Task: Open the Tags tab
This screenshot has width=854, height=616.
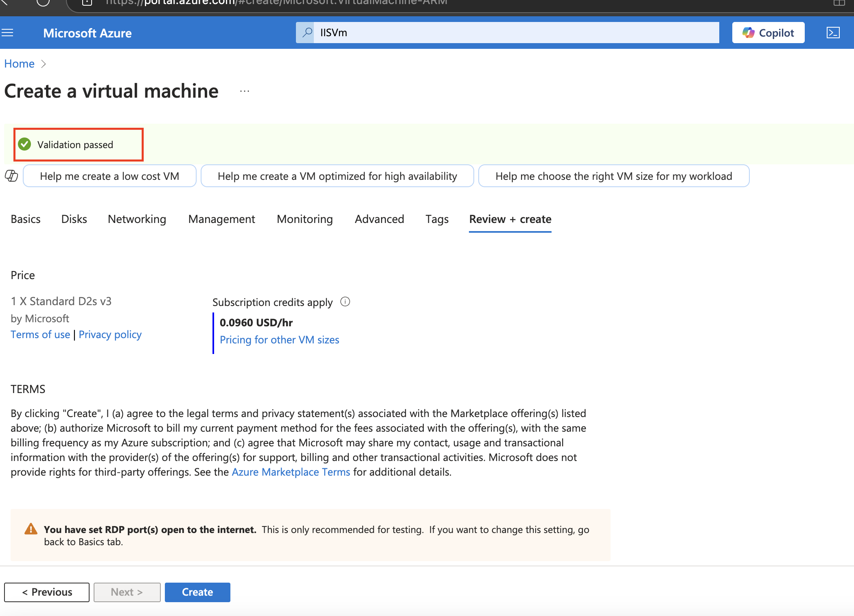Action: click(x=437, y=219)
